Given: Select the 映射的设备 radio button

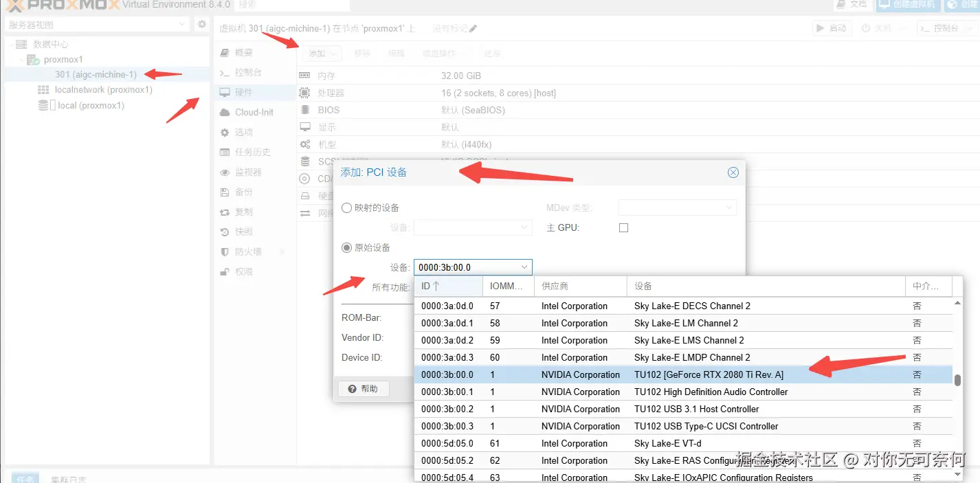Looking at the screenshot, I should [x=347, y=207].
